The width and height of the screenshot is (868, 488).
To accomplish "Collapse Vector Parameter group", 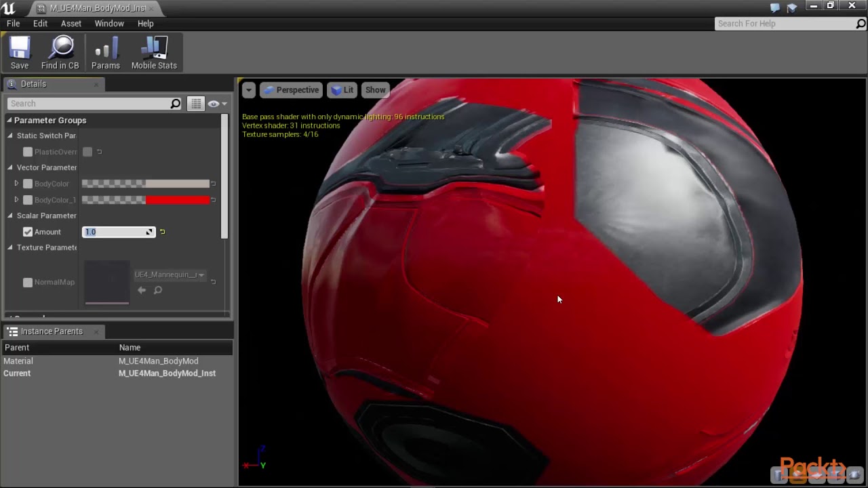I will click(x=10, y=167).
